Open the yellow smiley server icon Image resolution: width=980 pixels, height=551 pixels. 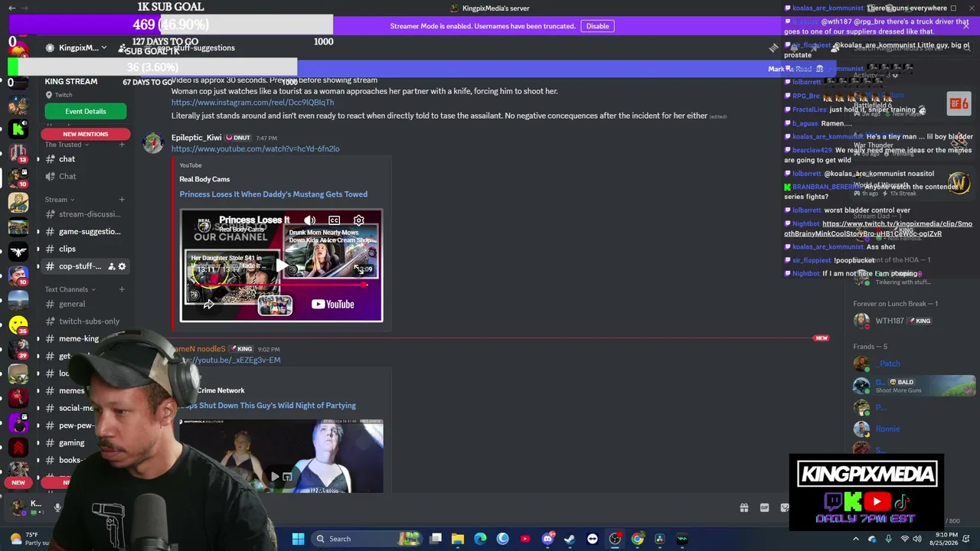click(x=18, y=326)
